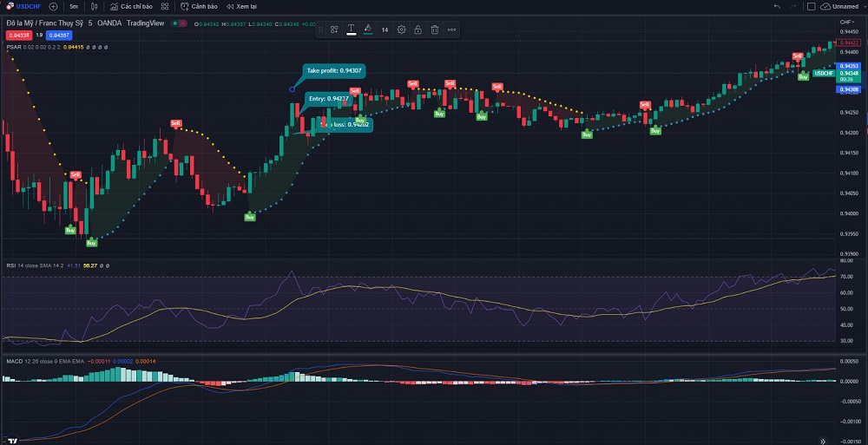Open the Các chỉ báo indicators dialog
This screenshot has height=445, width=868.
tap(131, 7)
